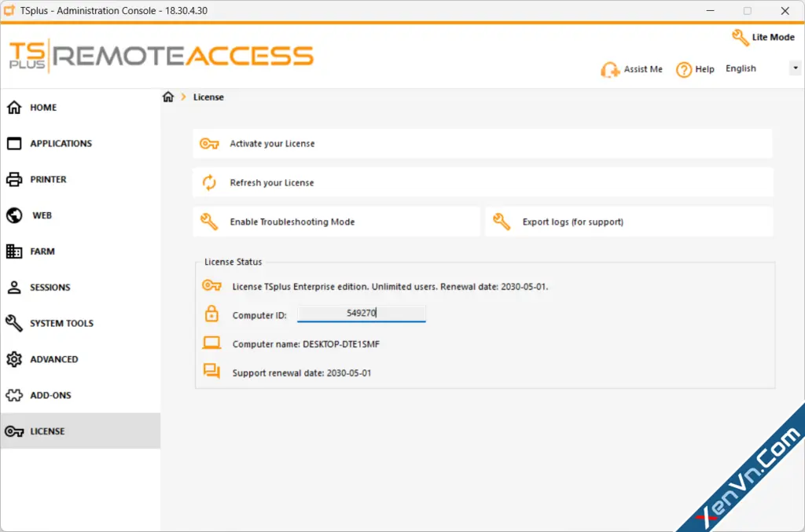This screenshot has width=805, height=532.
Task: Click the Assist Me link
Action: coord(643,69)
